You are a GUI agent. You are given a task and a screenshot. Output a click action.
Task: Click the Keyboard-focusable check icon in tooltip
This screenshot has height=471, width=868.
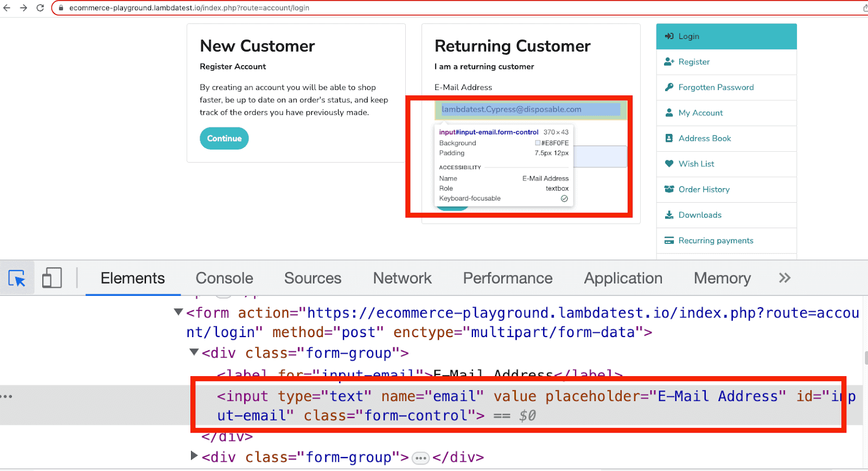tap(564, 198)
